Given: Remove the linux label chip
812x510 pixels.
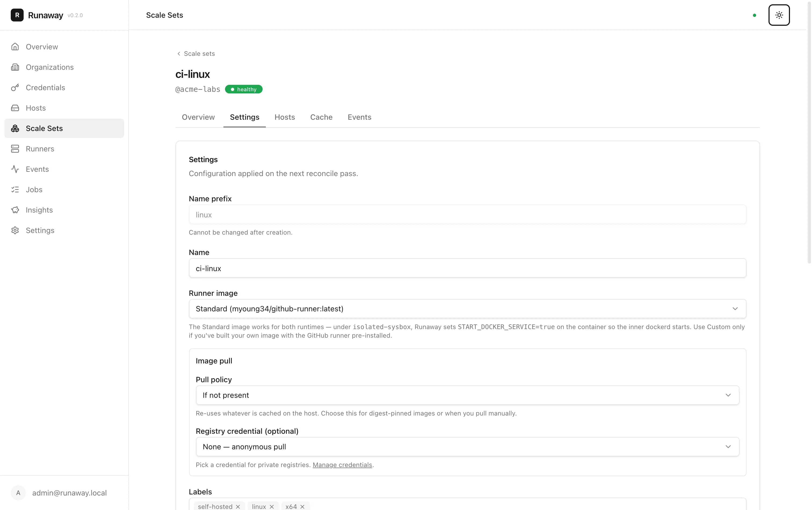Looking at the screenshot, I should pos(271,506).
